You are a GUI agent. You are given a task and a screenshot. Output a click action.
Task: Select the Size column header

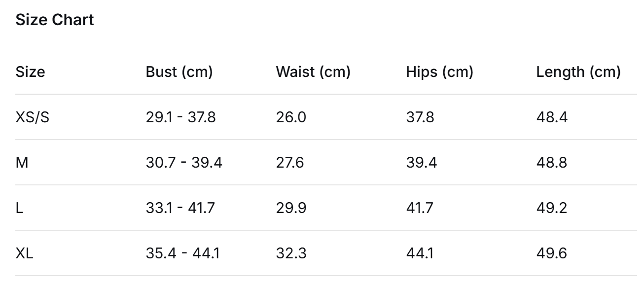pos(30,72)
